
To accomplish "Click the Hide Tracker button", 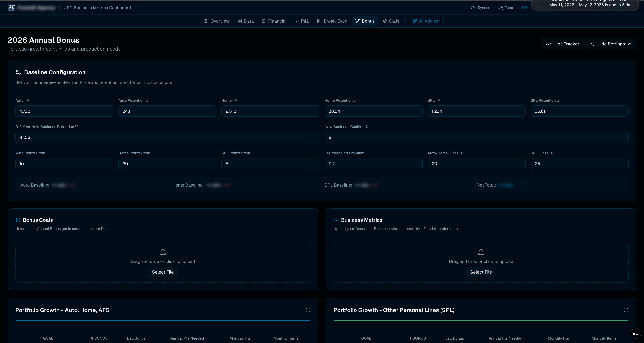I will click(x=562, y=44).
